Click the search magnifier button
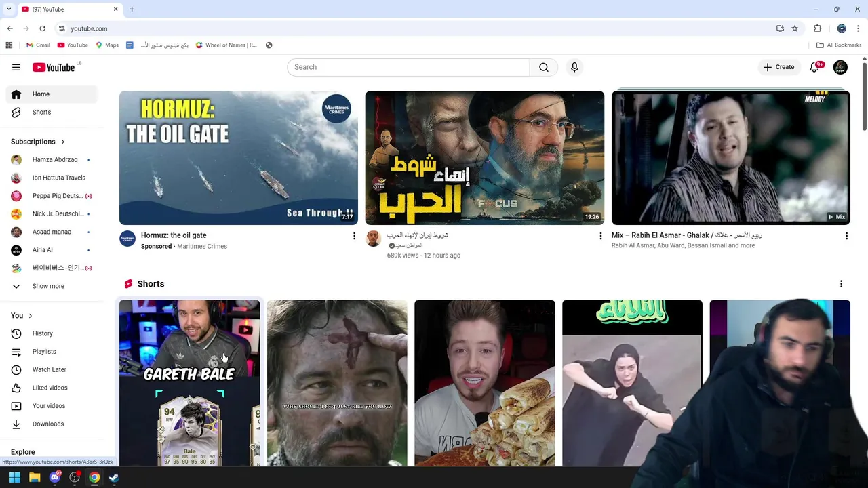The width and height of the screenshot is (868, 488). [x=544, y=67]
